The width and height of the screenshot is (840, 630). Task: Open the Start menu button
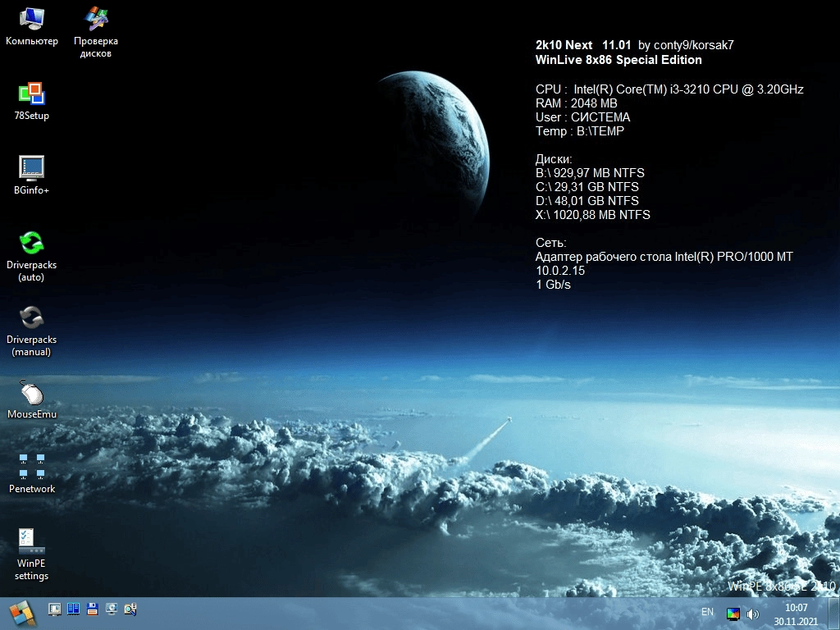22,614
